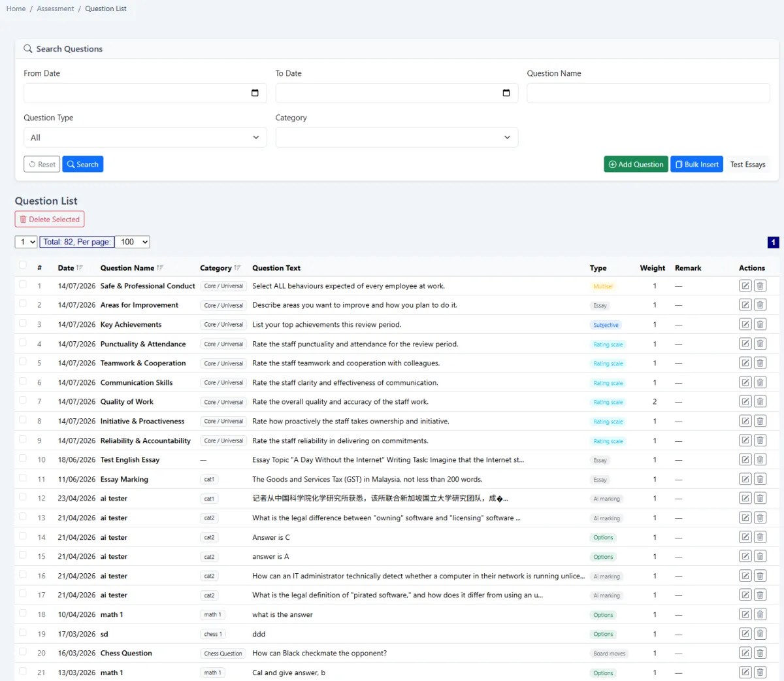Edit the Punctuality & Attendance question
This screenshot has width=784, height=681.
pyautogui.click(x=745, y=344)
